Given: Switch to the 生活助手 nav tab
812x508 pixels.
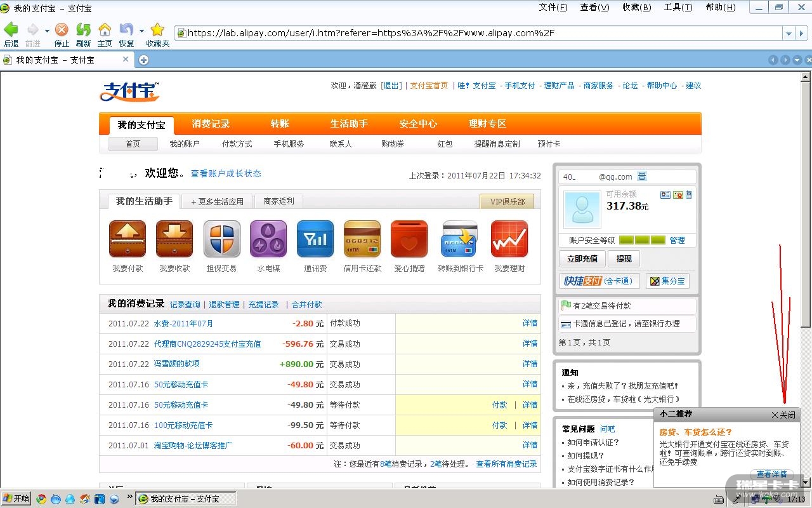Looking at the screenshot, I should (x=349, y=124).
